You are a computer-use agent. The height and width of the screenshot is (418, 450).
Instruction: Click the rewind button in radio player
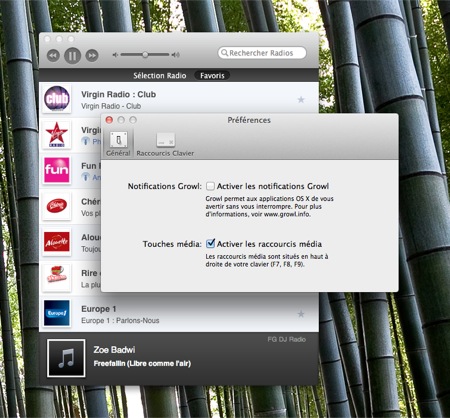53,55
